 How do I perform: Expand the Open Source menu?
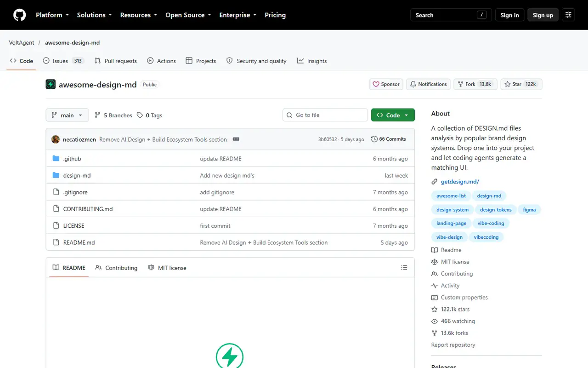(188, 15)
